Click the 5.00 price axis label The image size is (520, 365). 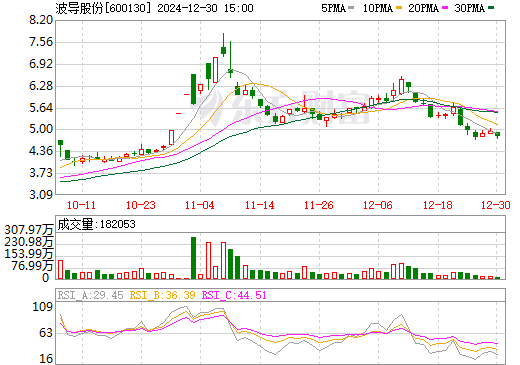[x=41, y=129]
